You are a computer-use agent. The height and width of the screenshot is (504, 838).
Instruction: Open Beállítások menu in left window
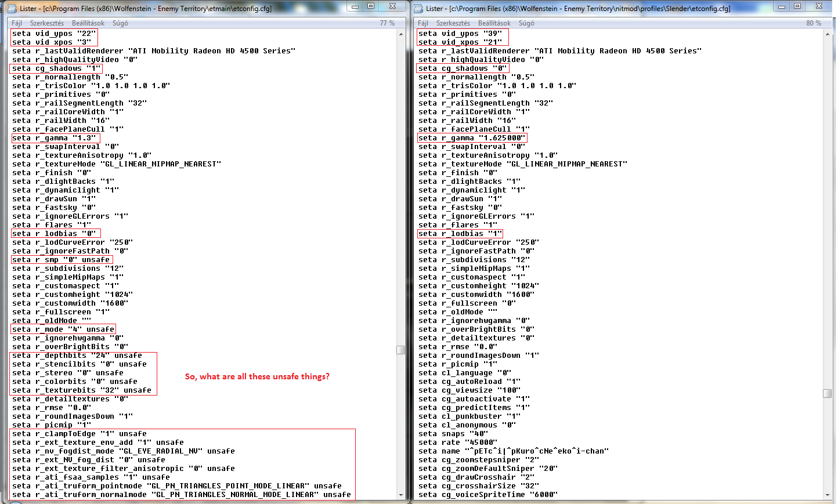[x=88, y=23]
